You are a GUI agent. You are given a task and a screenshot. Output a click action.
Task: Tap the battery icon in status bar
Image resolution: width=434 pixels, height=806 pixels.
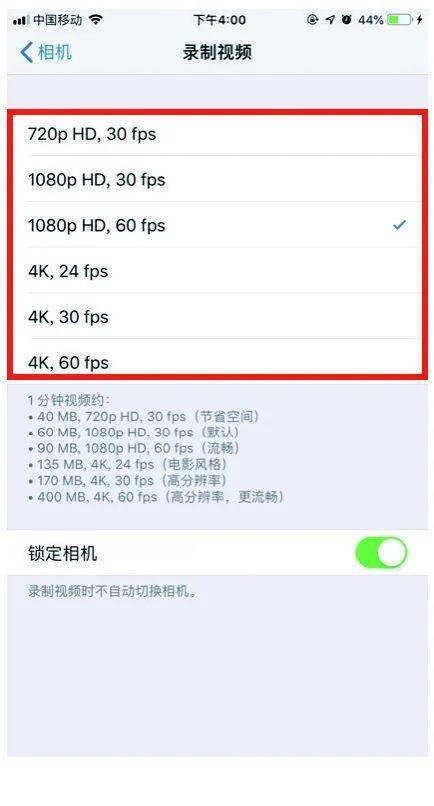click(400, 20)
